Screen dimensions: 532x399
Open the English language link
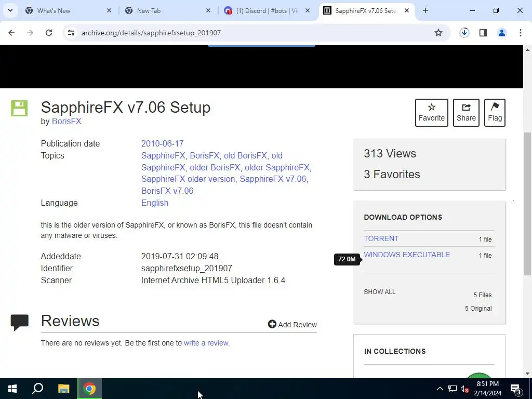tap(155, 203)
